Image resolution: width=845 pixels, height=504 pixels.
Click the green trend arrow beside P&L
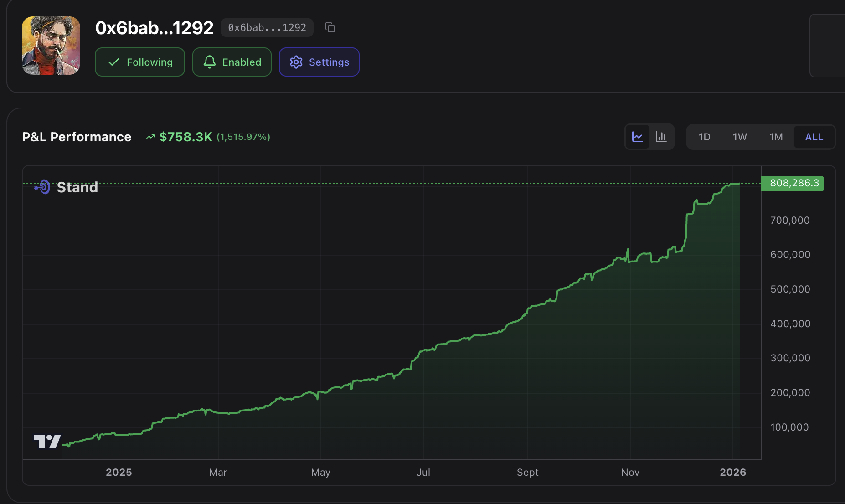click(150, 137)
